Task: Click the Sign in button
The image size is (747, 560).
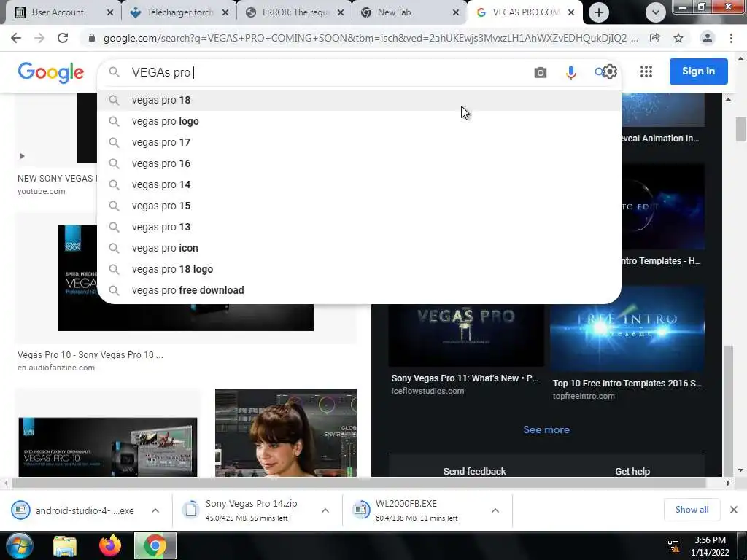Action: 698,71
